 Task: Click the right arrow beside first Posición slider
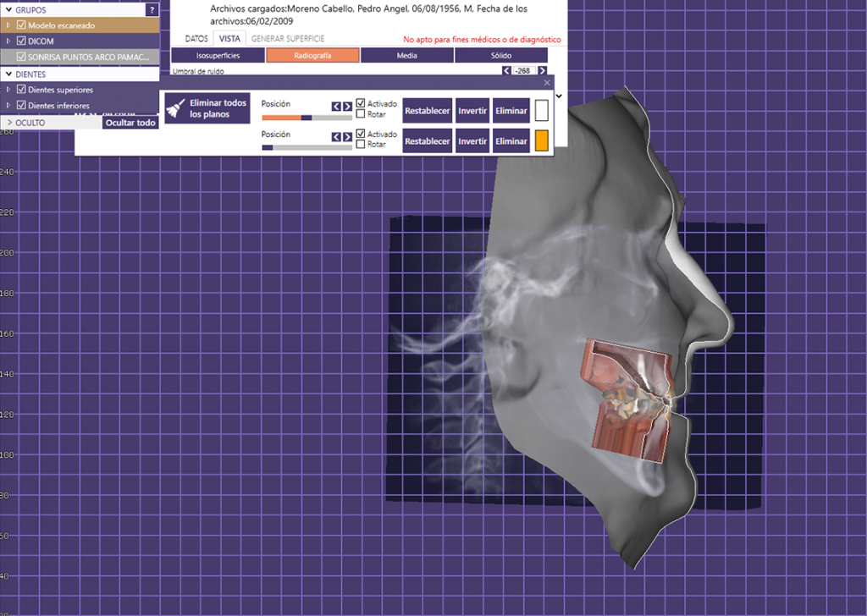(347, 106)
